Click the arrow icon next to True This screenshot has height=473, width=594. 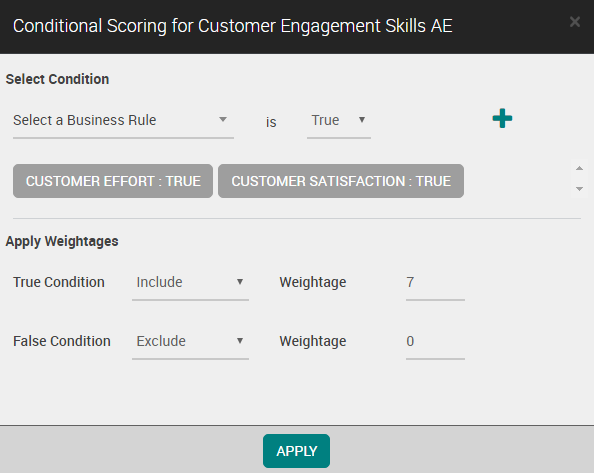click(362, 120)
